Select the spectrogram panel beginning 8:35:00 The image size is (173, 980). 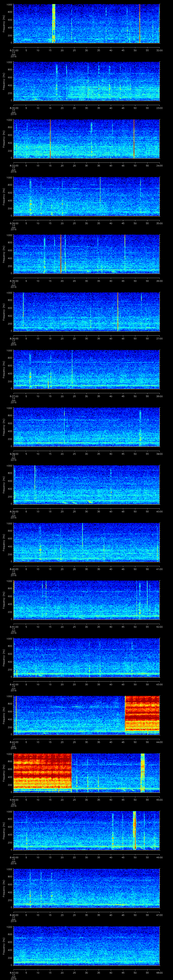87,255
